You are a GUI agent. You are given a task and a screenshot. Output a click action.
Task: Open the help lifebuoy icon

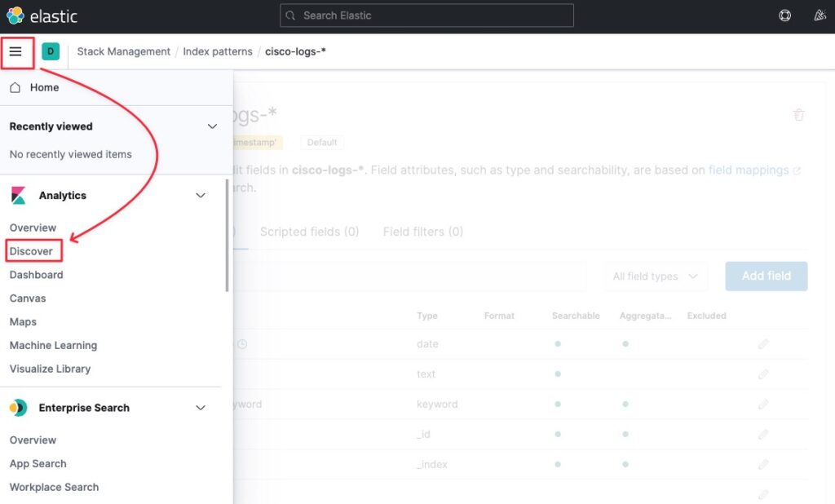(784, 15)
